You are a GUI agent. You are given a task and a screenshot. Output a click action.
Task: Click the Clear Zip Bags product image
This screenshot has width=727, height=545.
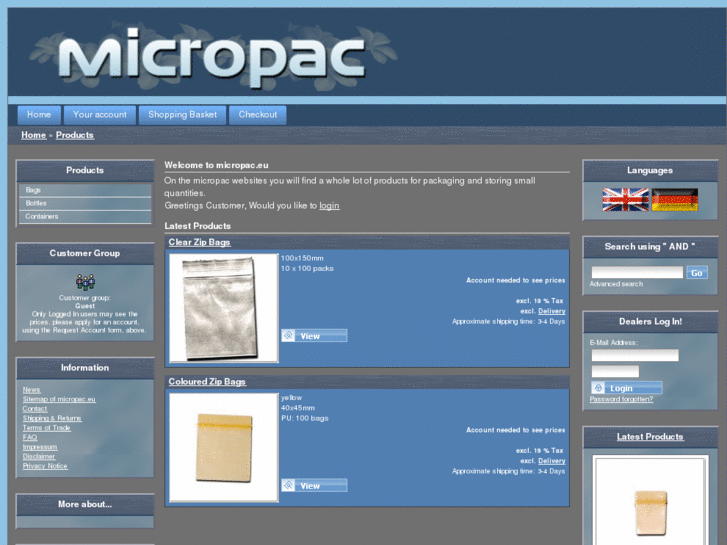pos(224,308)
